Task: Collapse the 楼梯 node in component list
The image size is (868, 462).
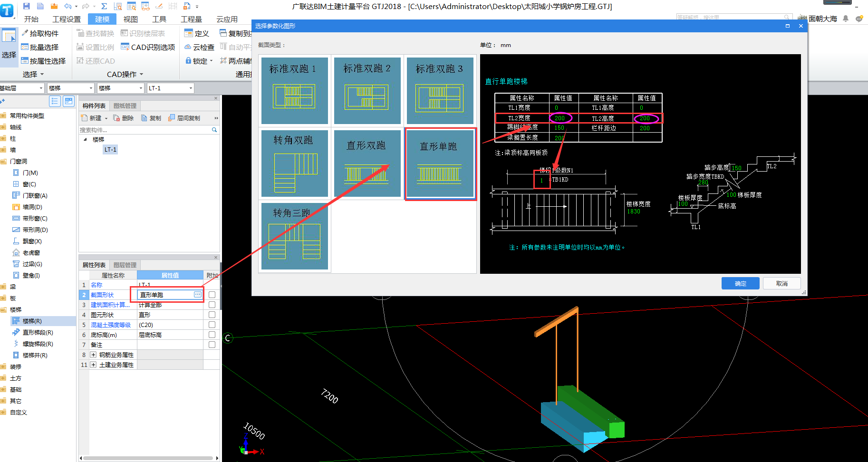Action: (x=86, y=139)
